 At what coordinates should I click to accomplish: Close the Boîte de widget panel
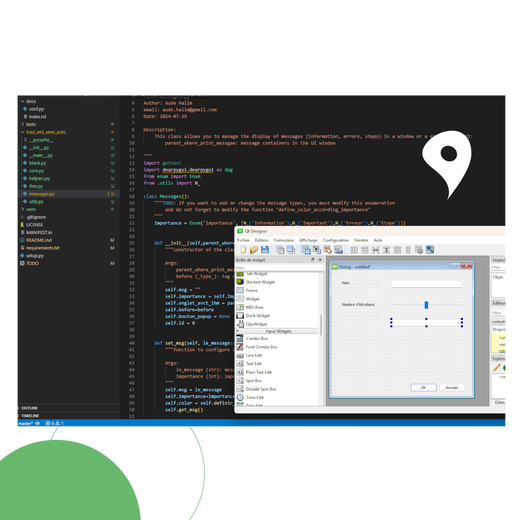tap(320, 260)
